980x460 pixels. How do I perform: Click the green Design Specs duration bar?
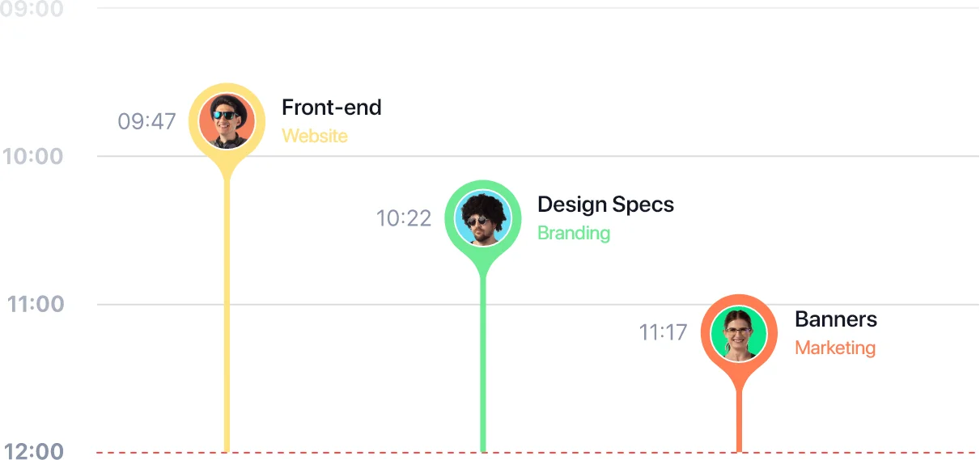[x=483, y=364]
